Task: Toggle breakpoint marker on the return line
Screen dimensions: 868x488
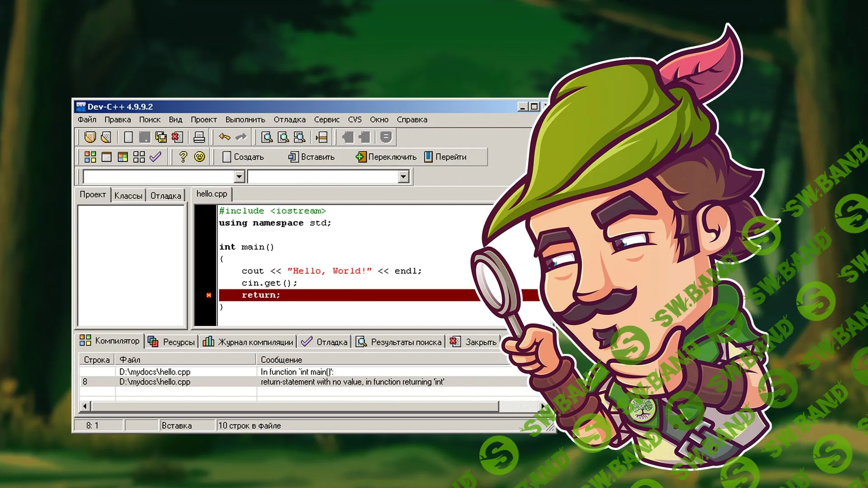Action: point(208,295)
